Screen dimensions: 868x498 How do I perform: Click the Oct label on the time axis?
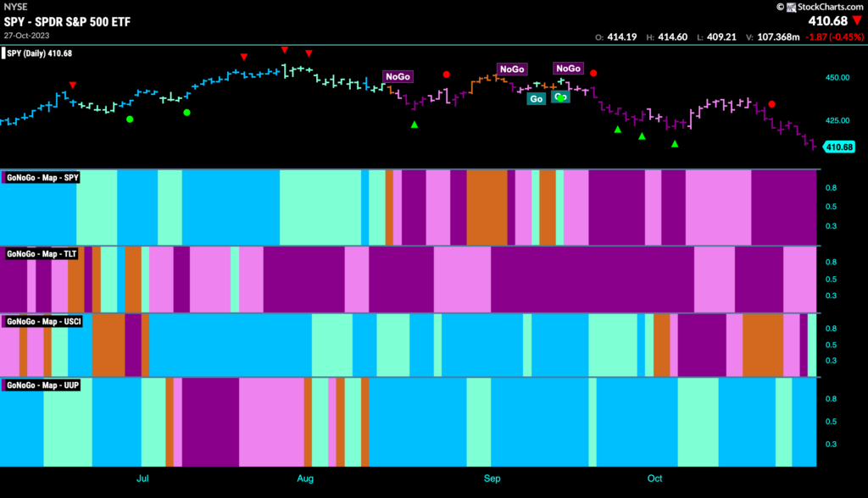(654, 478)
